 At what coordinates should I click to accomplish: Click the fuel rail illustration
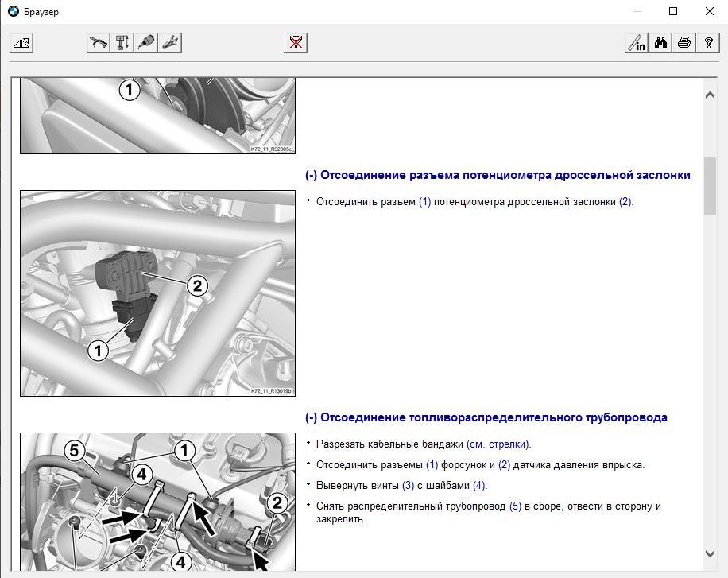[157, 501]
